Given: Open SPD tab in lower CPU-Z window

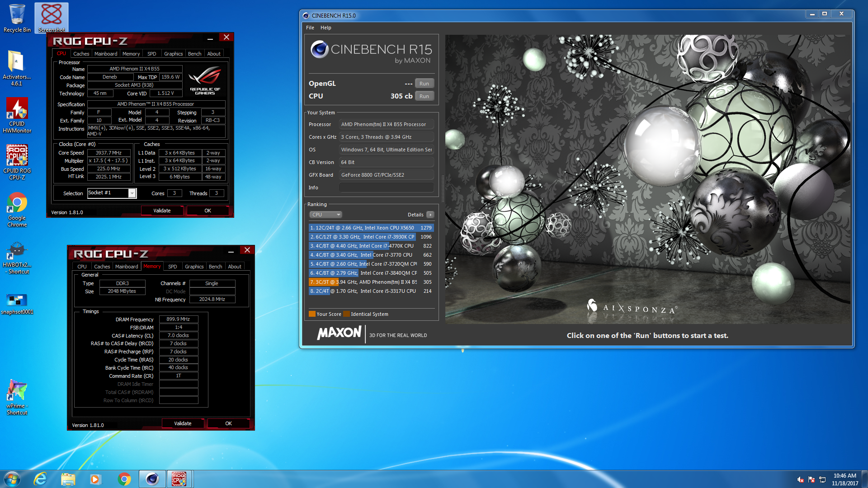Looking at the screenshot, I should point(173,267).
